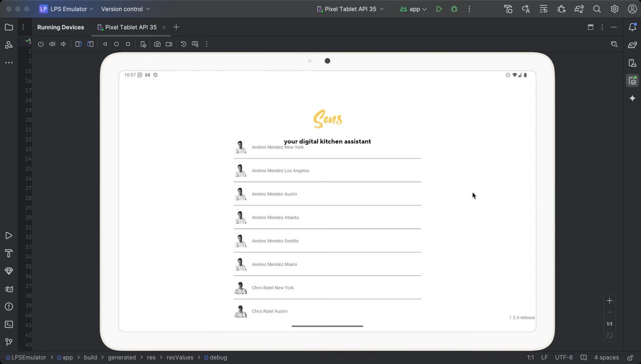Open IDE settings gear
The image size is (641, 364).
pos(614,9)
